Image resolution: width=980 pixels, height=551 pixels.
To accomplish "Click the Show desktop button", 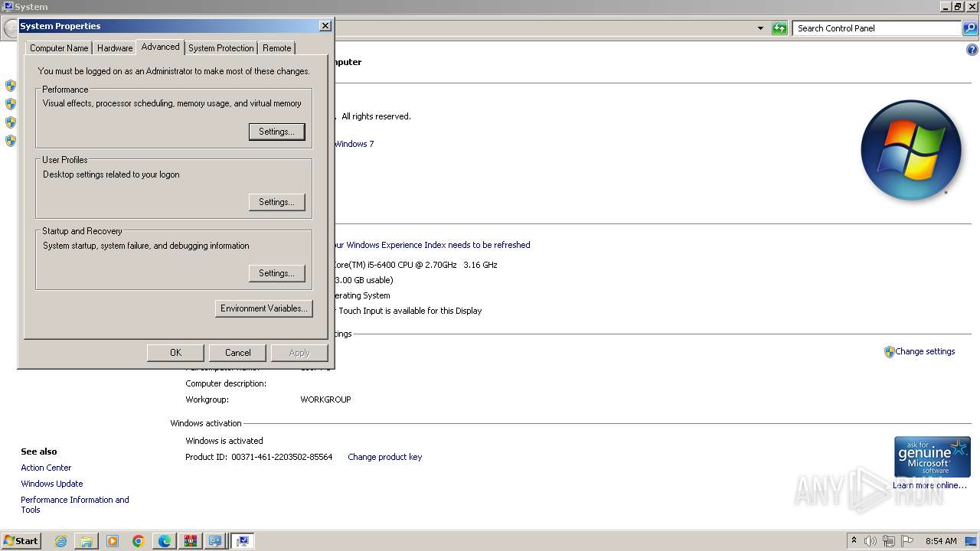I will coord(971,541).
